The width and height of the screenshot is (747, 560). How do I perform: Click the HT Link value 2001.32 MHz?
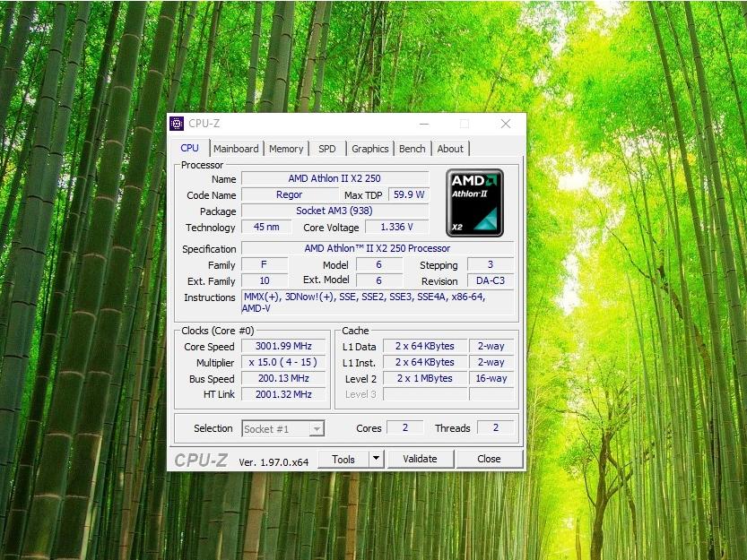283,395
